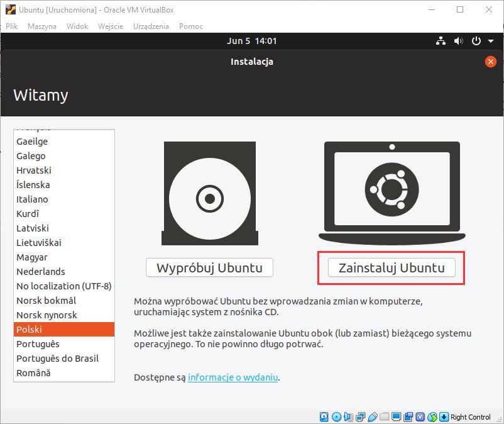The width and height of the screenshot is (504, 424).
Task: Select Română language
Action: pos(64,373)
